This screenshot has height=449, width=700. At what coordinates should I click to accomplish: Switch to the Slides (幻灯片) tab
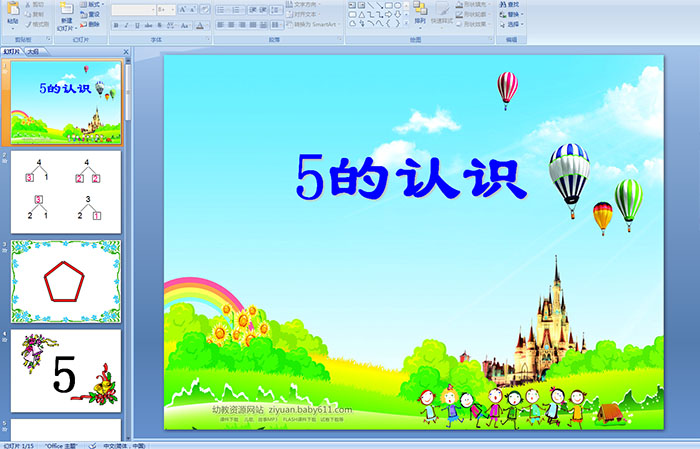click(12, 52)
